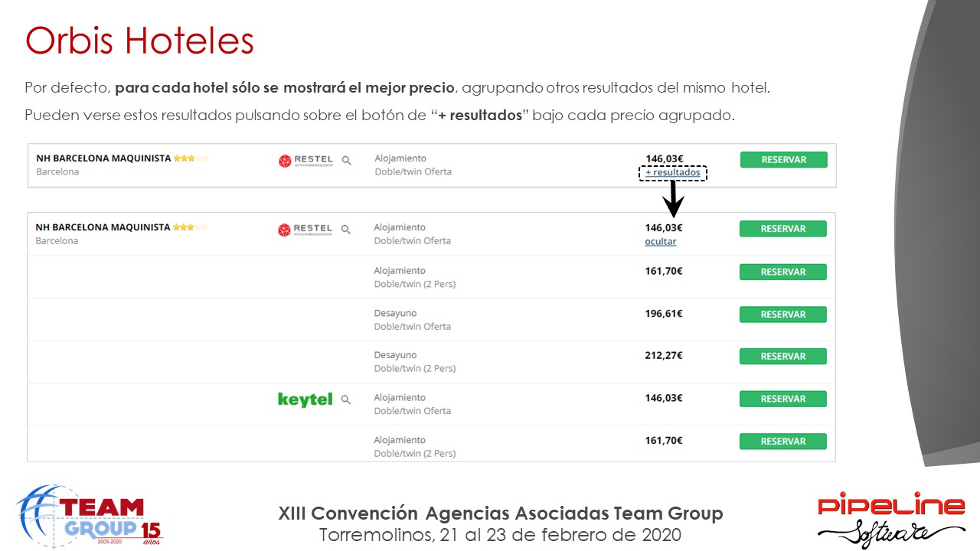Viewport: 980px width, 551px height.
Task: Click the Restel logo in the expanded list
Action: 305,230
